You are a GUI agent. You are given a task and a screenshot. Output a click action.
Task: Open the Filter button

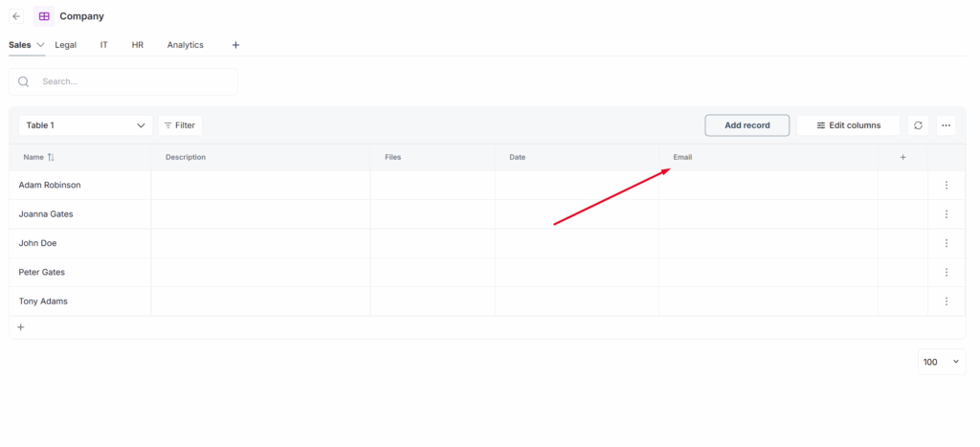click(x=180, y=125)
